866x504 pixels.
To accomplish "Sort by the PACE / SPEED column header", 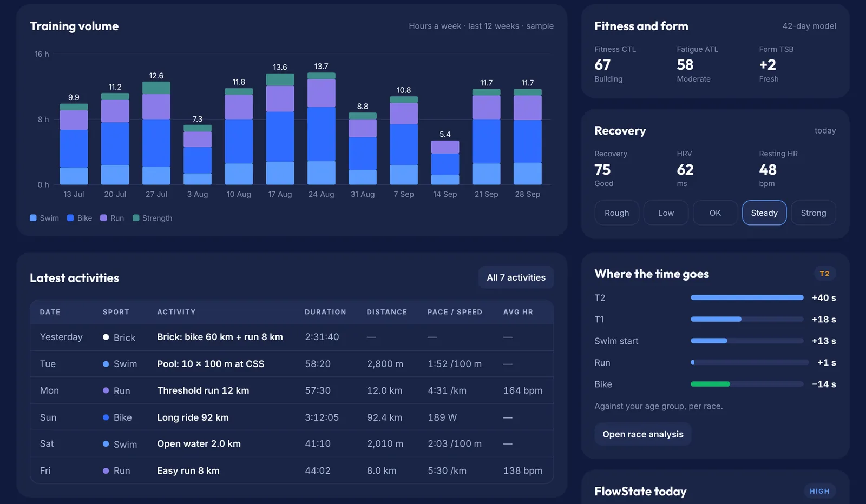I will coord(455,312).
